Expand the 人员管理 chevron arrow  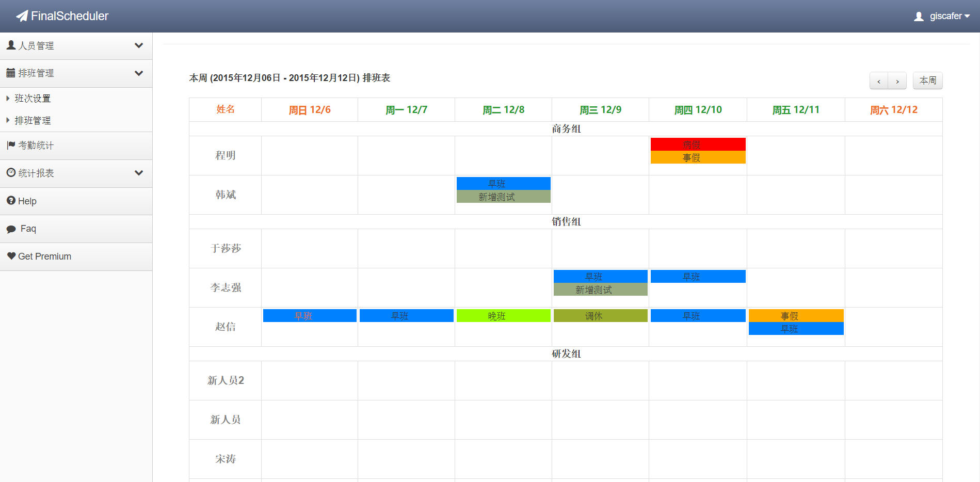(x=139, y=45)
